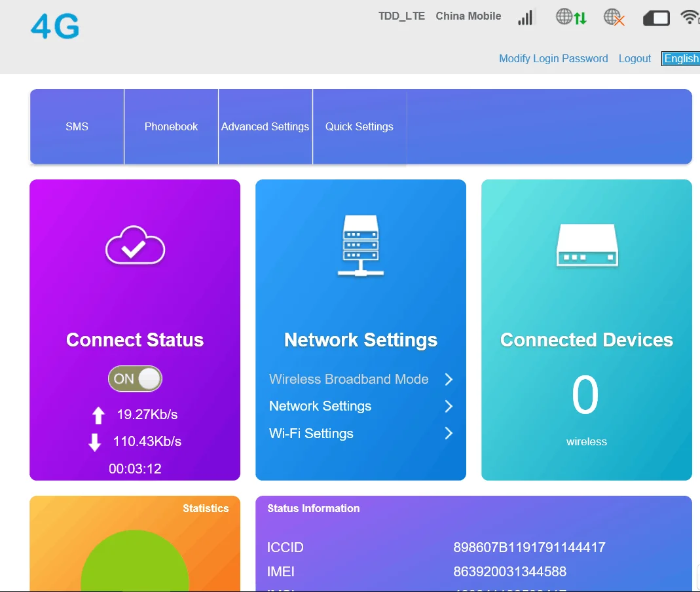Viewport: 700px width, 592px height.
Task: Click the router Connected Devices icon
Action: pyautogui.click(x=587, y=246)
